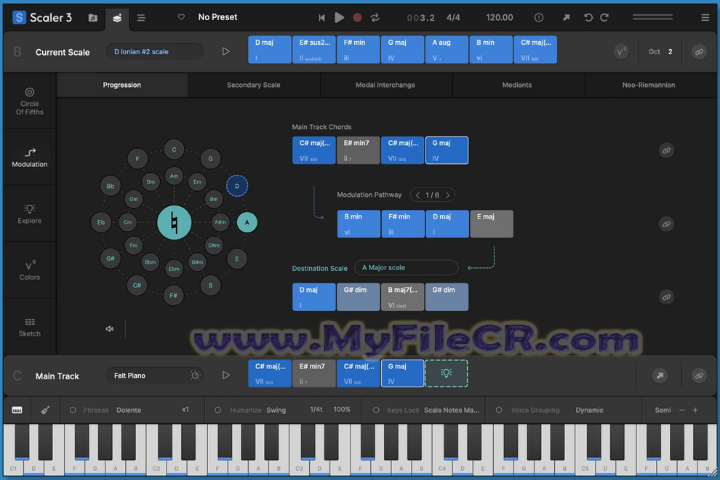Switch to the Mediants tab
This screenshot has width=720, height=480.
point(517,85)
